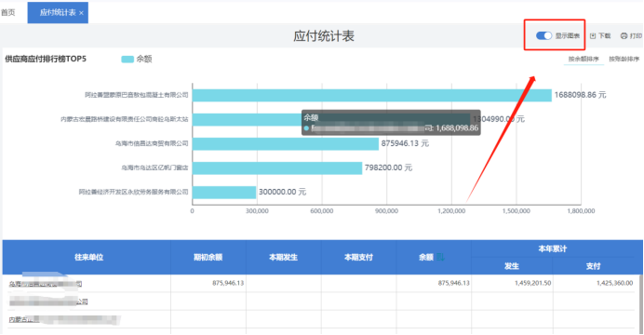Toggle the 余额 legend color swatch
The image size is (644, 335).
point(127,60)
